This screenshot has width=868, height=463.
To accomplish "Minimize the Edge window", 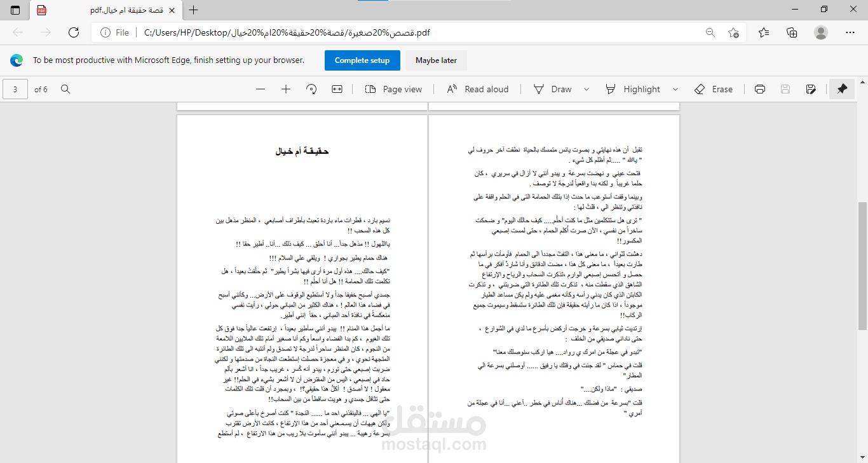I will coord(795,10).
